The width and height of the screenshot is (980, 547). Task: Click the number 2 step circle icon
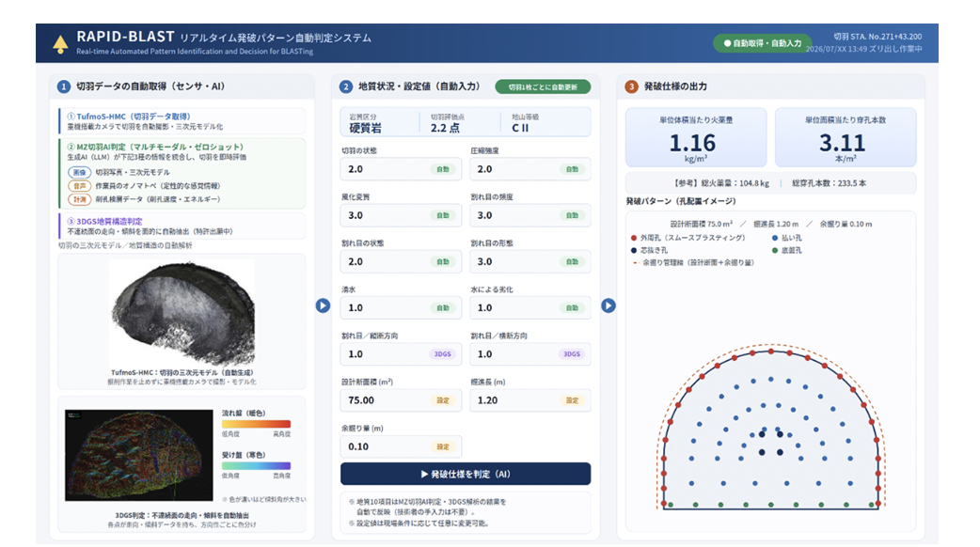point(345,86)
